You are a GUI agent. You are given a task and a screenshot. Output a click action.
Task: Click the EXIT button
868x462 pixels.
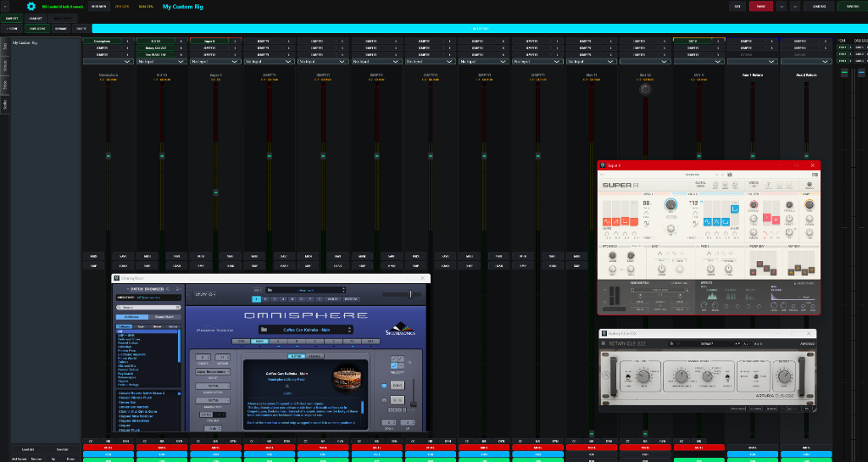coord(737,6)
